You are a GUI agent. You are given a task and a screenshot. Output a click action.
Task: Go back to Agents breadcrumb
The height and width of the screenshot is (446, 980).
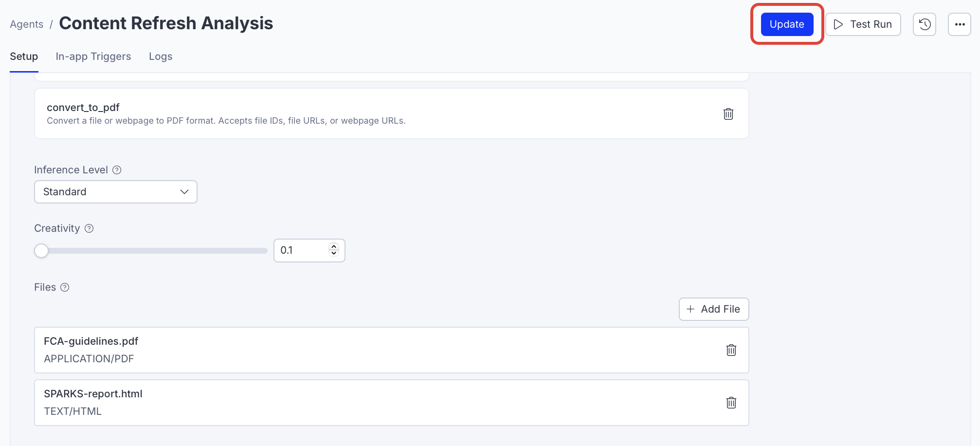pos(27,24)
